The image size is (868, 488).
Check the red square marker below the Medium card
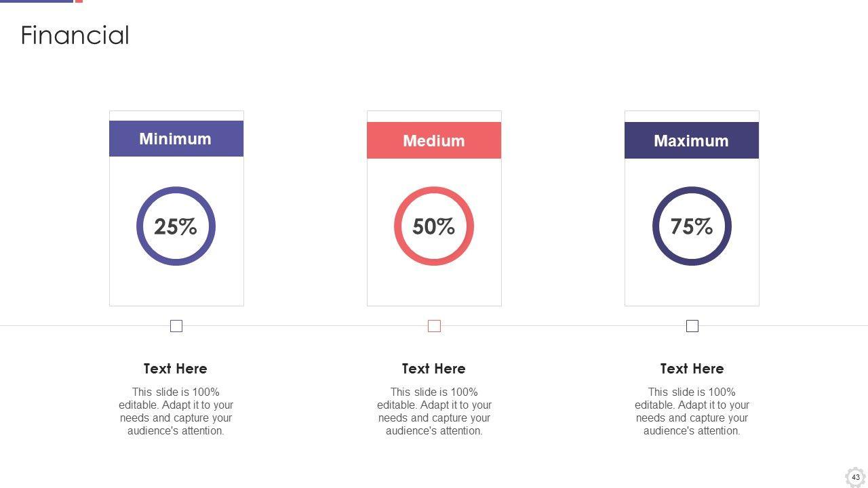(x=435, y=326)
